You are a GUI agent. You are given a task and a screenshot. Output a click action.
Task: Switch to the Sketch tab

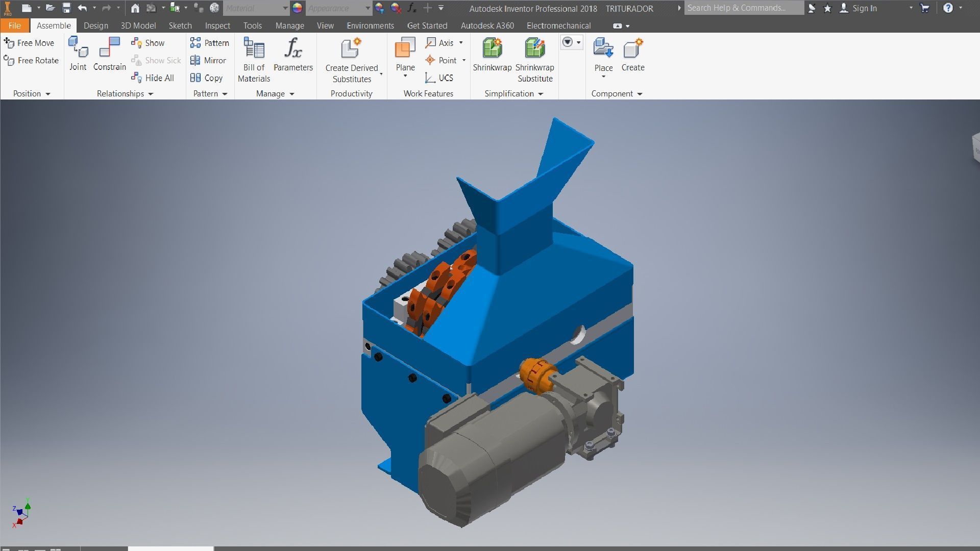(x=180, y=26)
